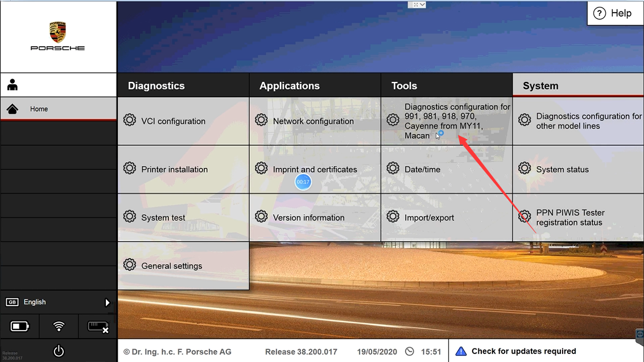Screen dimensions: 644x362
Task: Click the Wi-Fi status icon
Action: [59, 326]
